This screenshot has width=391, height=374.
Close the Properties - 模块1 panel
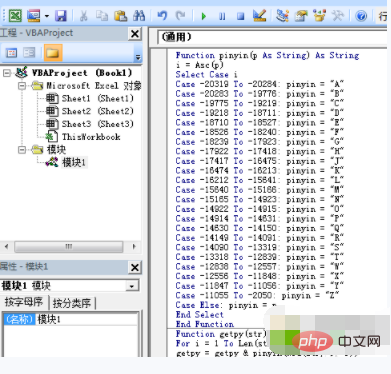pyautogui.click(x=135, y=267)
